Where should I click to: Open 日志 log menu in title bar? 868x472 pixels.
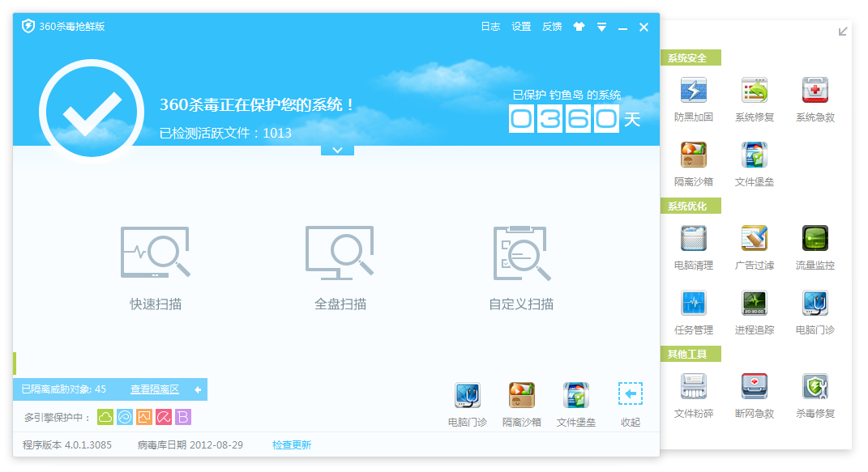click(x=490, y=27)
